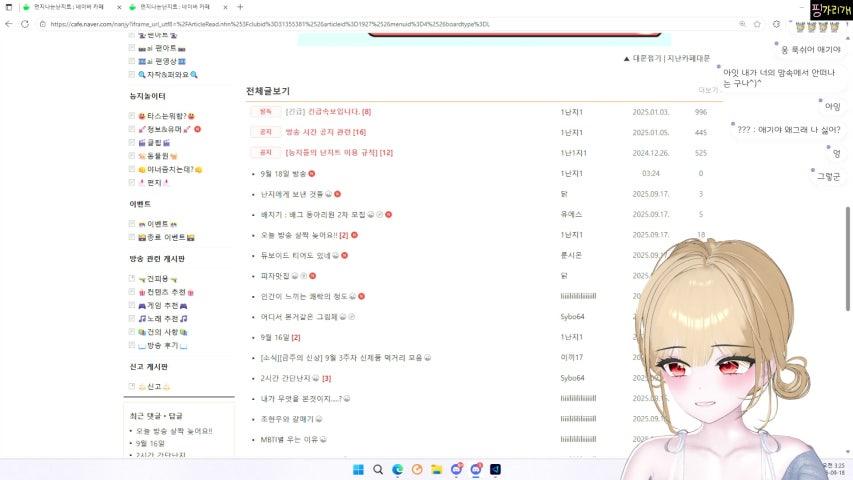Click author 이히17 in the post list
853x480 pixels.
tap(572, 358)
